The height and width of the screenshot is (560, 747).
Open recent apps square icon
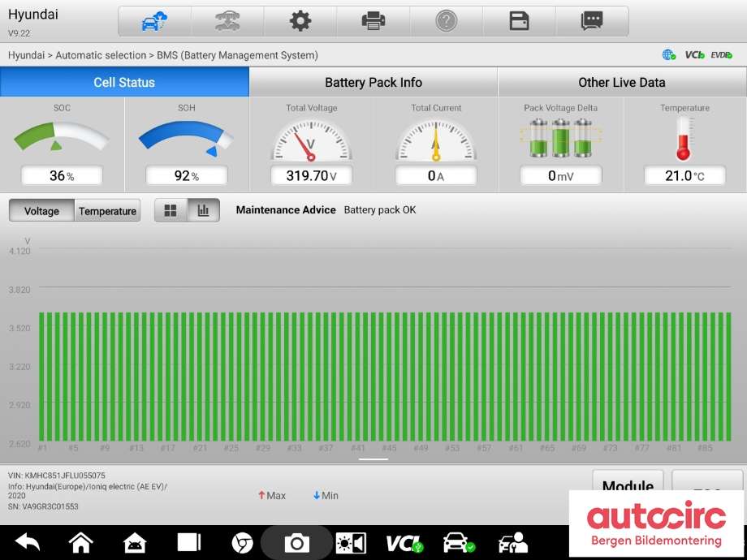click(189, 543)
